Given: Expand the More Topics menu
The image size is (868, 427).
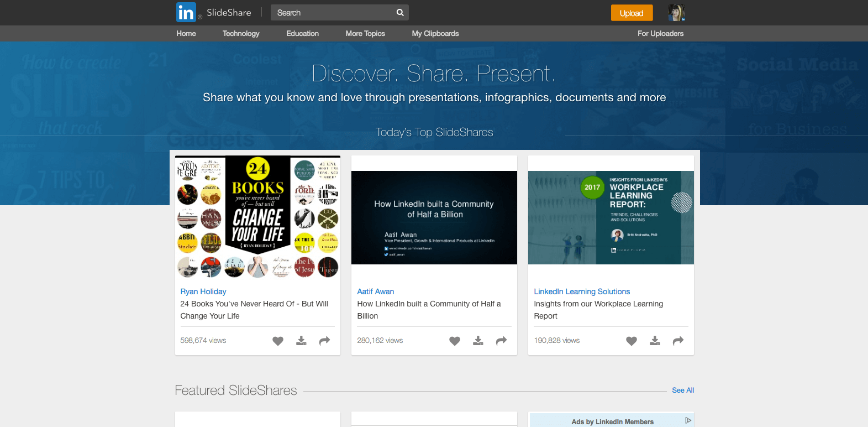Looking at the screenshot, I should click(365, 34).
